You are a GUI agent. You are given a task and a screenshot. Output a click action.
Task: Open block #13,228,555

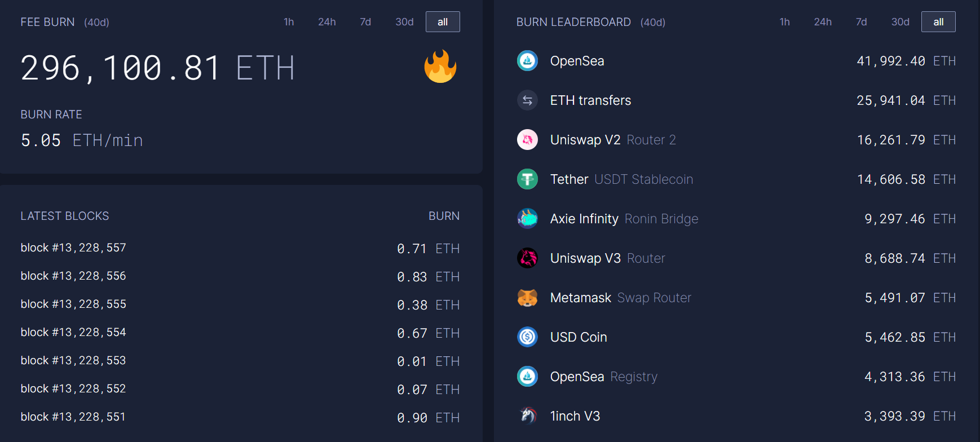pos(73,304)
